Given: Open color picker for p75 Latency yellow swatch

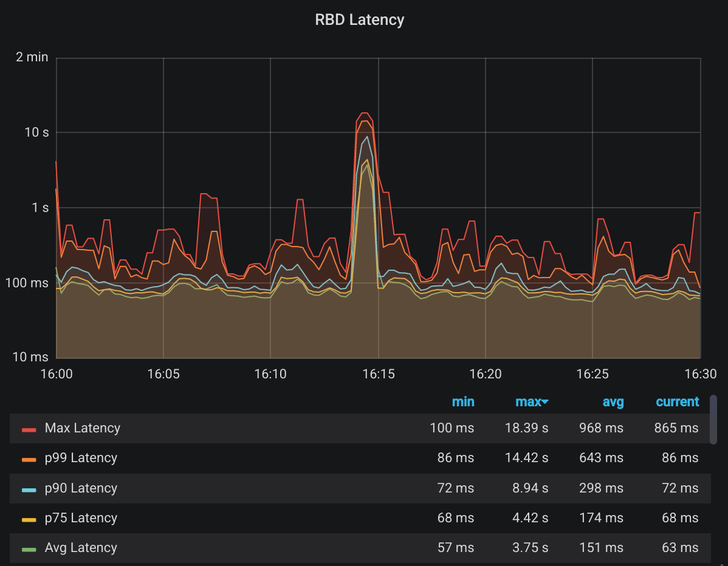Looking at the screenshot, I should coord(29,520).
